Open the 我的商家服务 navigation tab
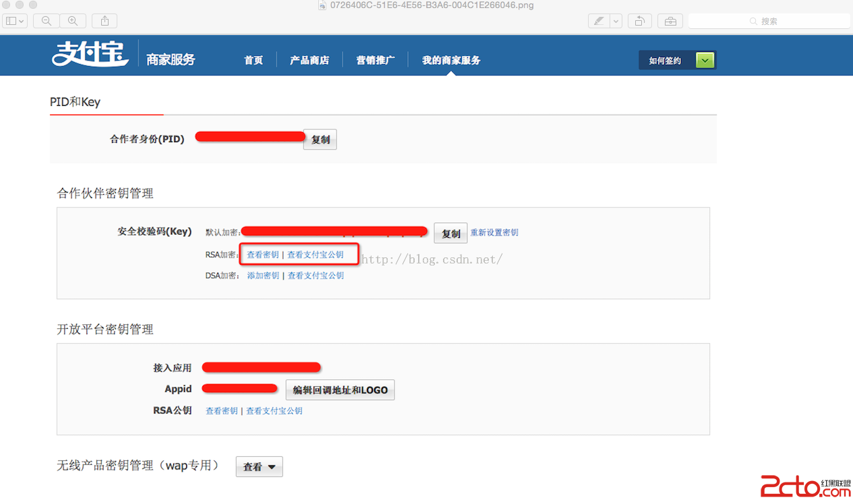853x504 pixels. coord(451,60)
